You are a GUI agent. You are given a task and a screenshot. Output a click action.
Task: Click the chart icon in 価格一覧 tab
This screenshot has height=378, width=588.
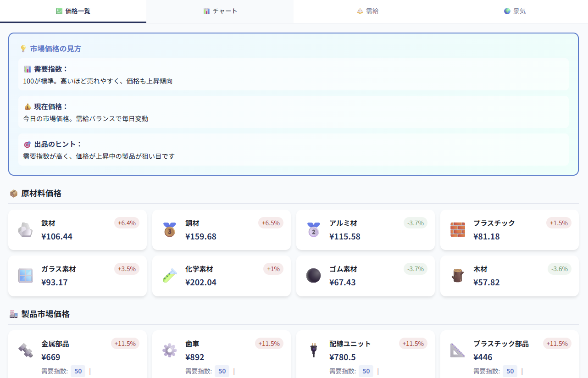[x=59, y=11]
